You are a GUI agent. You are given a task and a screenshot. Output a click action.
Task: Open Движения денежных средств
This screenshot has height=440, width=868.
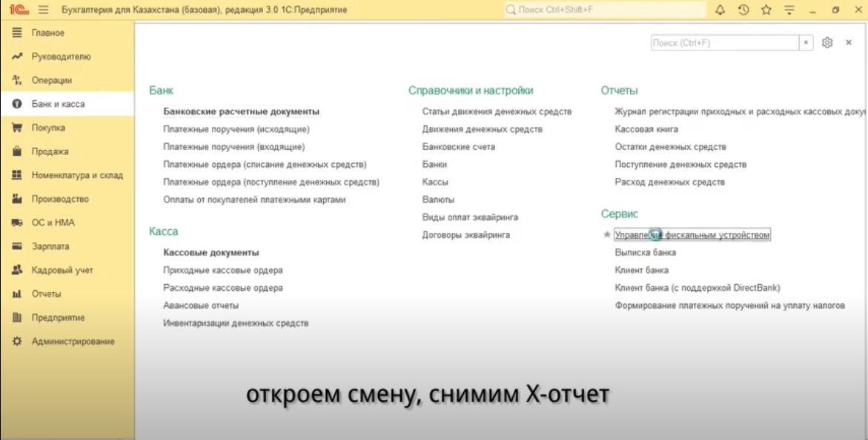pyautogui.click(x=482, y=130)
